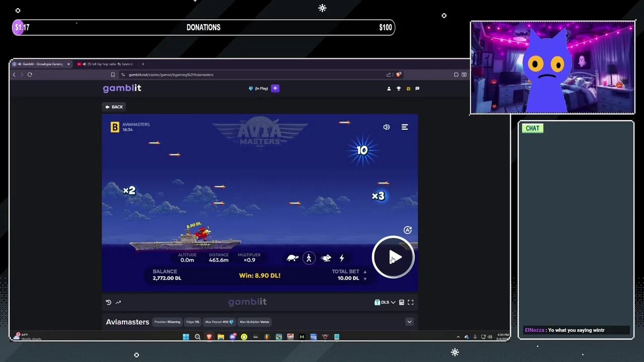This screenshot has width=644, height=362.
Task: Open the volume control in tray
Action: click(x=490, y=337)
